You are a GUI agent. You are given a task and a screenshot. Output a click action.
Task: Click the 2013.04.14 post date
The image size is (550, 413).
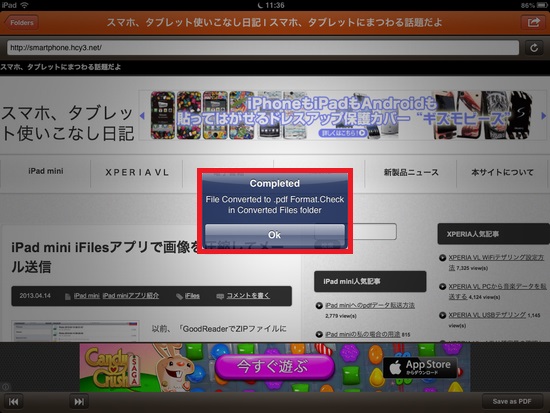tap(35, 296)
